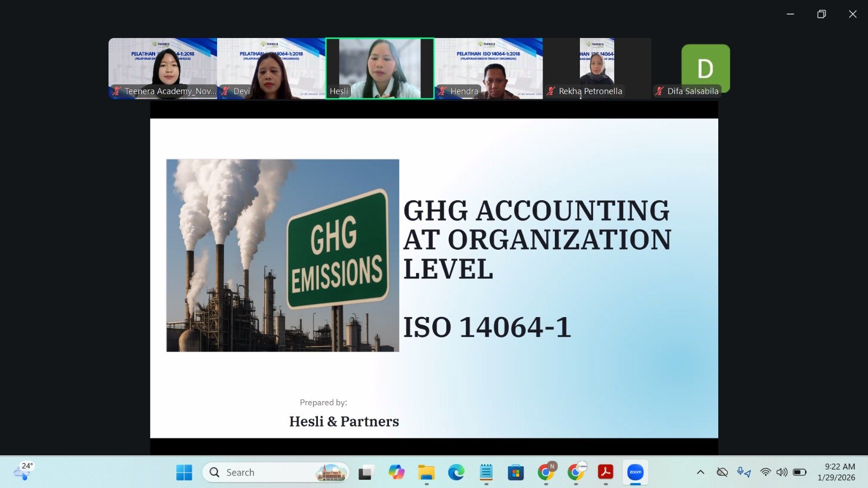Open the Windows Start menu

click(x=184, y=472)
